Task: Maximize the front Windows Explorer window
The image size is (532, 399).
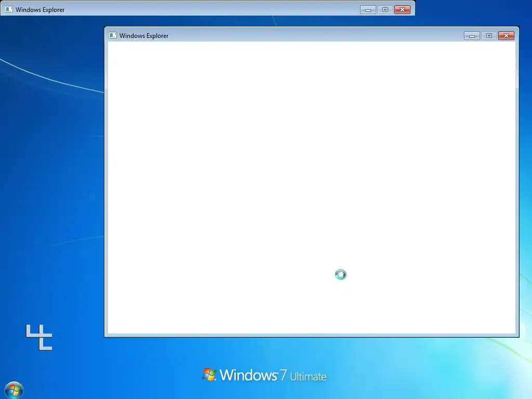Action: [489, 36]
